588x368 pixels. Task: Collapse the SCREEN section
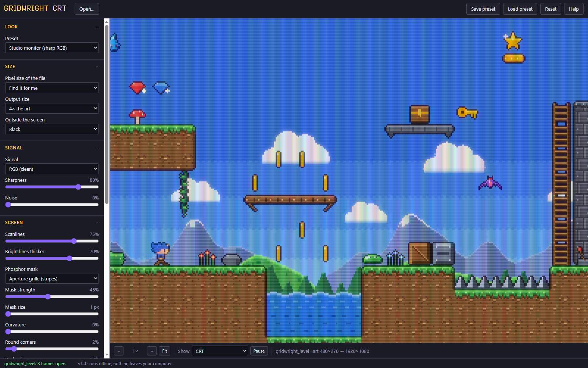click(x=97, y=223)
